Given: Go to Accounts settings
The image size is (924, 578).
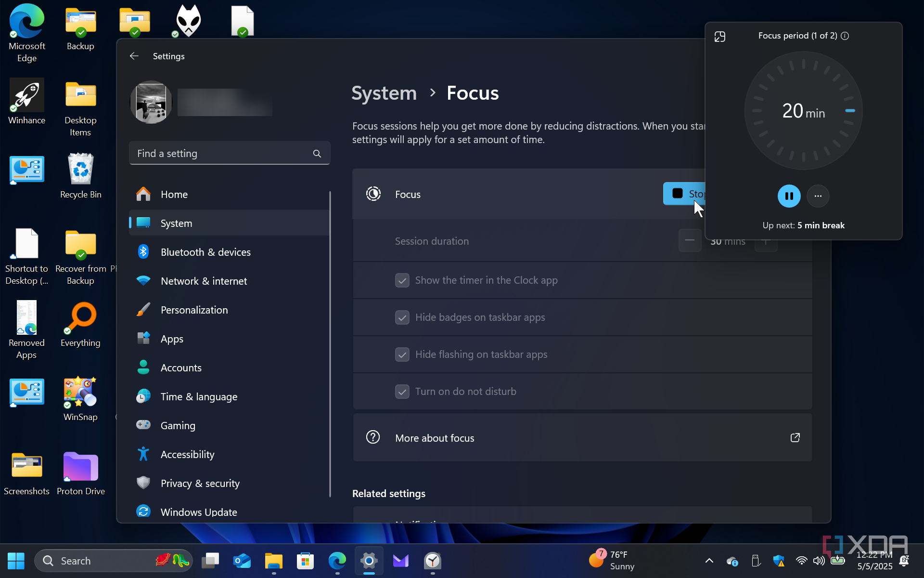Looking at the screenshot, I should (x=229, y=368).
